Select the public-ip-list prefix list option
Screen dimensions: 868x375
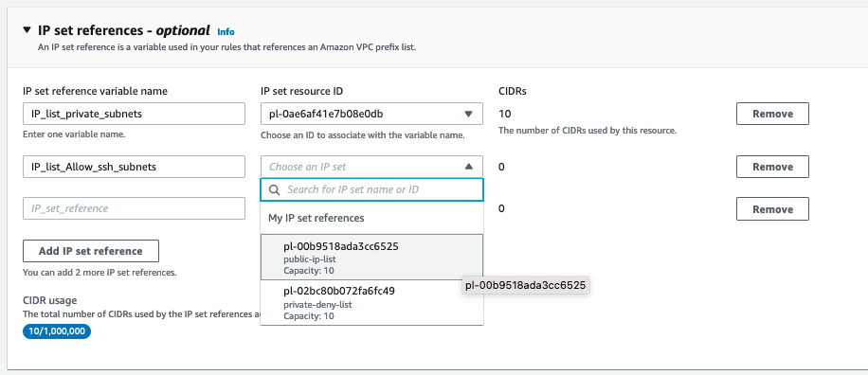click(372, 258)
